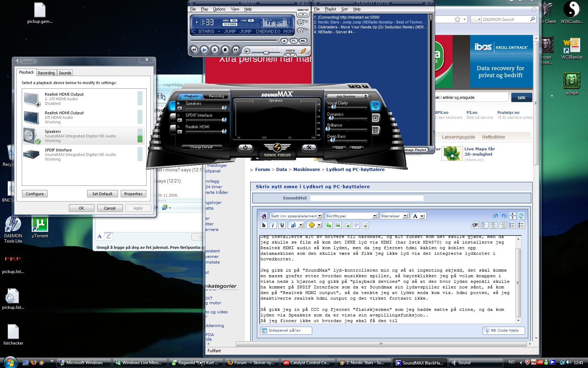Click SoundMAX power button
The image size is (588, 368).
[245, 148]
